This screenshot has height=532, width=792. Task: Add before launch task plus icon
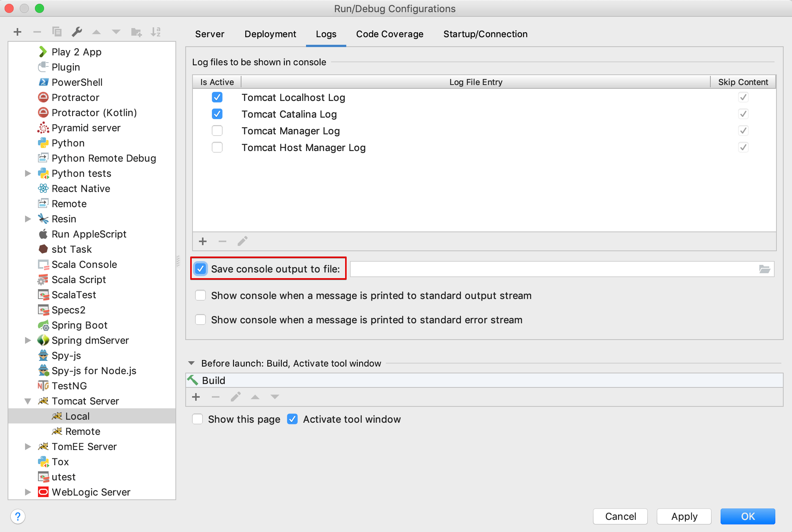coord(196,397)
